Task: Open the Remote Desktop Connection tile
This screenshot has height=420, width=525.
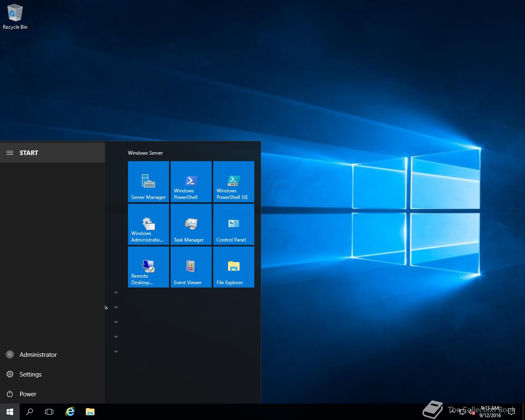Action: (x=148, y=267)
